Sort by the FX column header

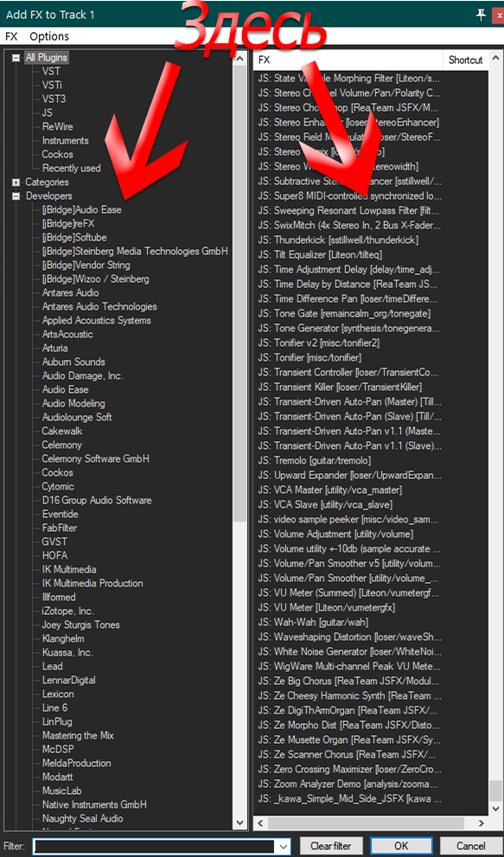[x=348, y=61]
